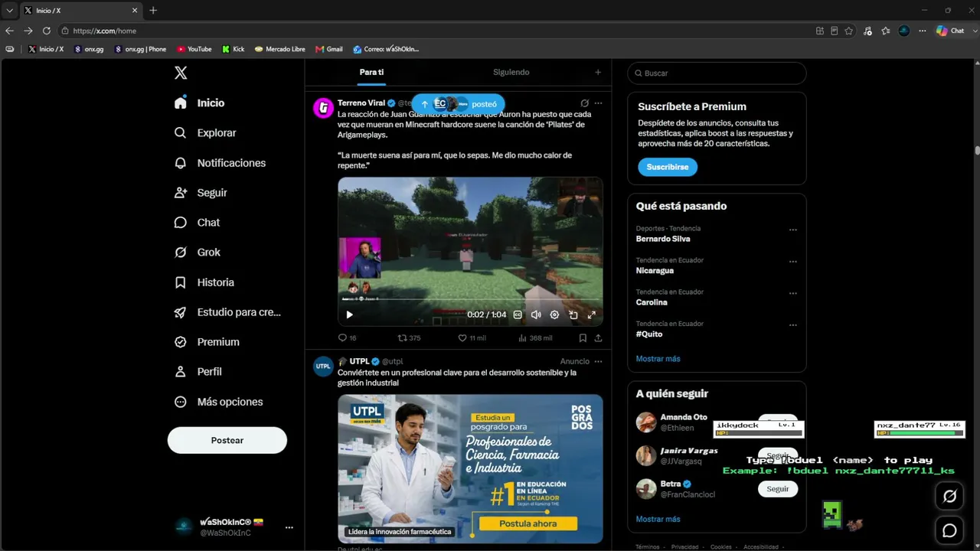The image size is (980, 551).
Task: Open more options on the UTPL ad
Action: [x=598, y=361]
